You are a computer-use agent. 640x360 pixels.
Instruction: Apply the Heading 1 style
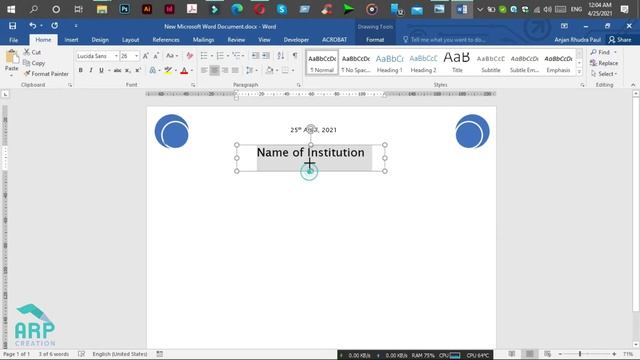click(389, 62)
